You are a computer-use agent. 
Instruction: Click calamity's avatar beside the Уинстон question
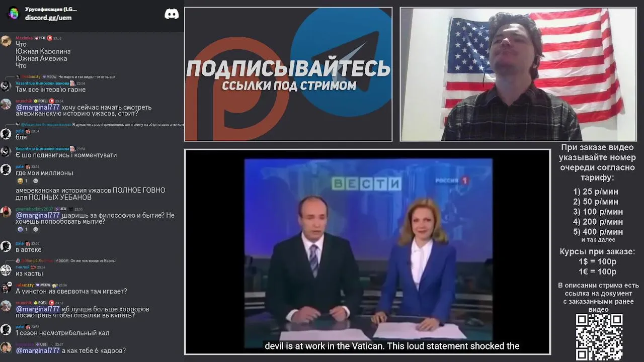pyautogui.click(x=6, y=288)
